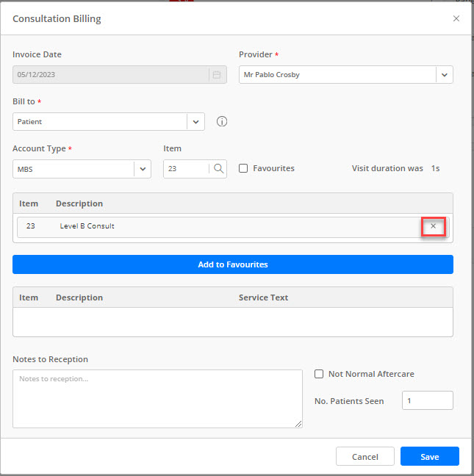Click the No. Patients Seen field
Viewport: 474px width, 476px height.
click(x=428, y=401)
